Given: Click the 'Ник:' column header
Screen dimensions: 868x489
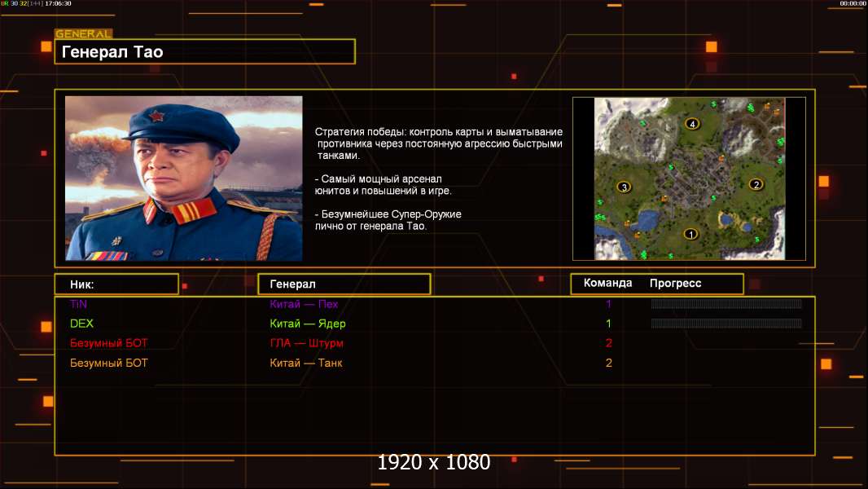Looking at the screenshot, I should click(x=116, y=284).
